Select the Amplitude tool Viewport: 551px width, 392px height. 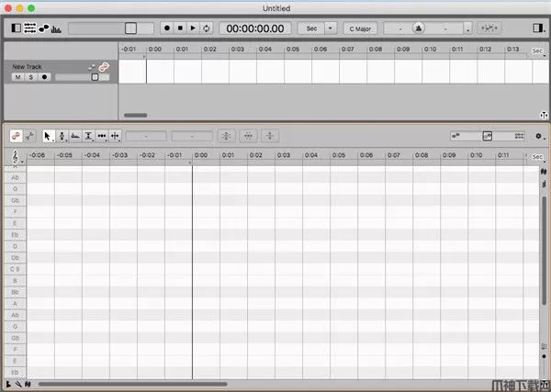pyautogui.click(x=88, y=136)
